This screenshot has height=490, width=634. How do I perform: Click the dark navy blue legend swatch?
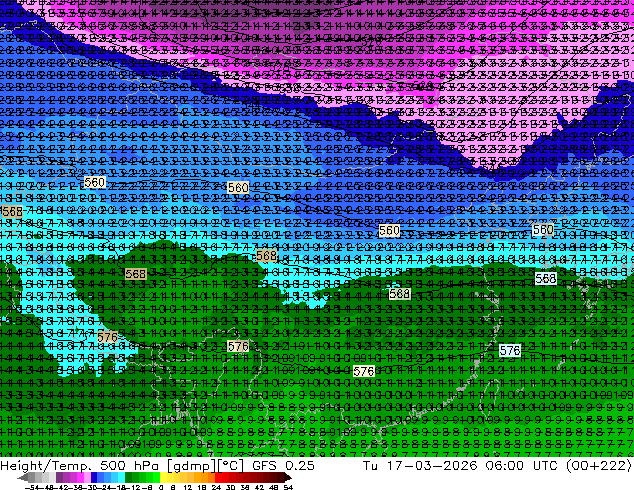point(94,478)
